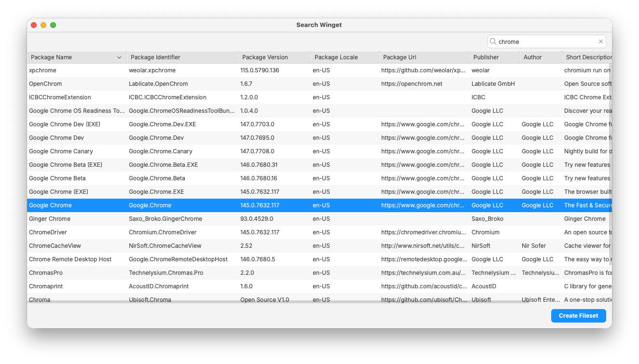Click the AcoustID publisher cell

pyautogui.click(x=484, y=286)
